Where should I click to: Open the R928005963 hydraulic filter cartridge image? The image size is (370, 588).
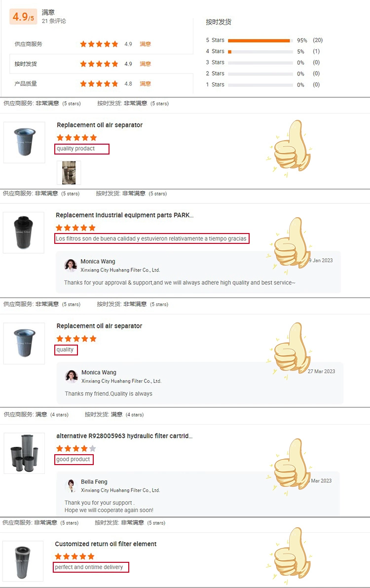pyautogui.click(x=24, y=453)
